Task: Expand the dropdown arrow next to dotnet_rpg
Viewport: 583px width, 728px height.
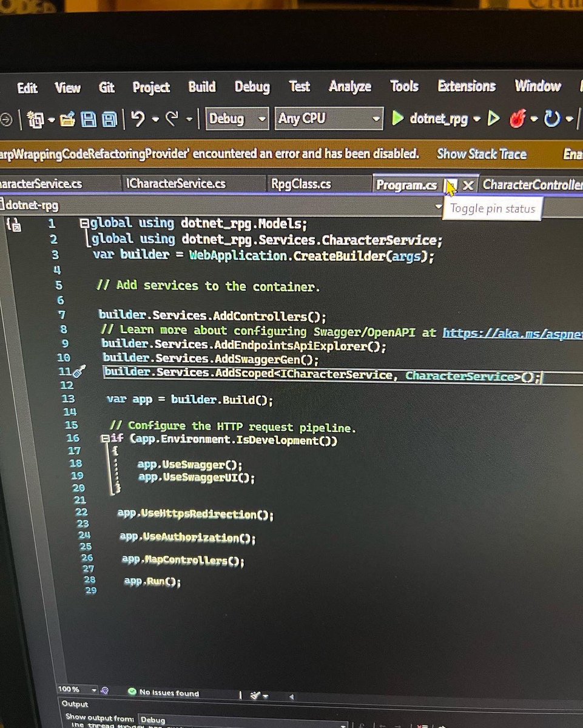Action: 477,120
